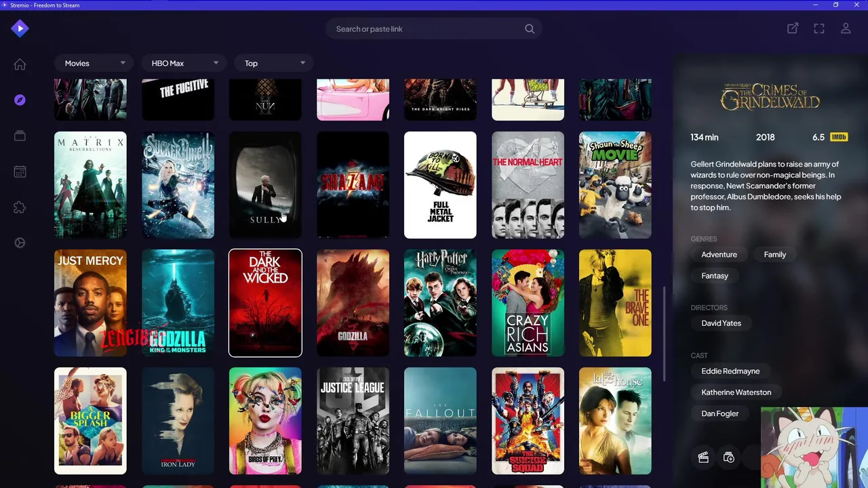The height and width of the screenshot is (488, 868).
Task: Open the red Godzilla poster
Action: point(353,303)
